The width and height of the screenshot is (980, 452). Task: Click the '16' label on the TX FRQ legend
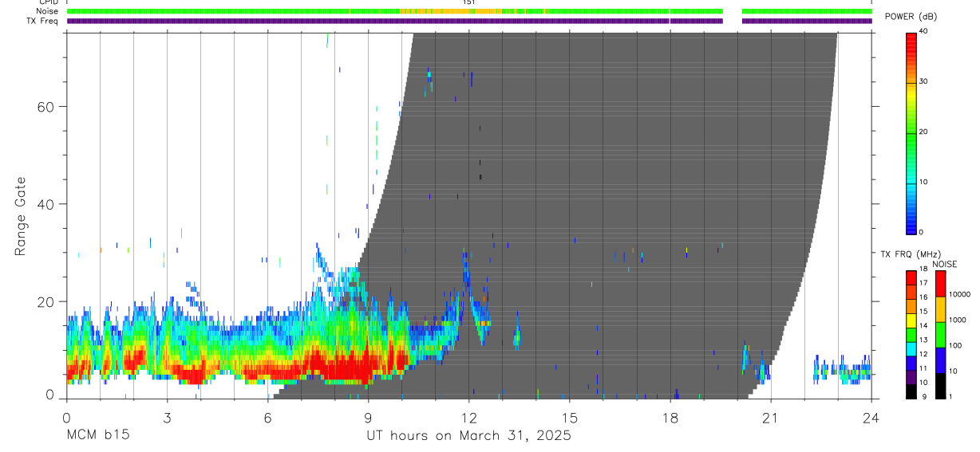923,297
